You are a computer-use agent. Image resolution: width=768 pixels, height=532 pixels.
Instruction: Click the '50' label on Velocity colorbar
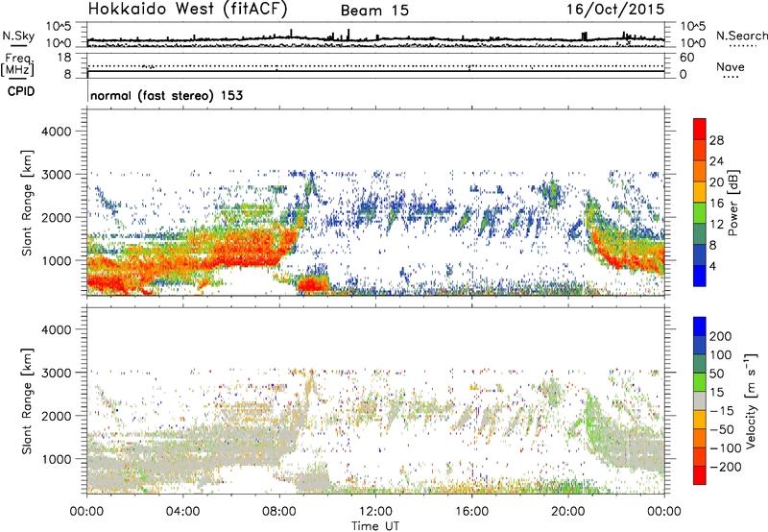coord(716,374)
